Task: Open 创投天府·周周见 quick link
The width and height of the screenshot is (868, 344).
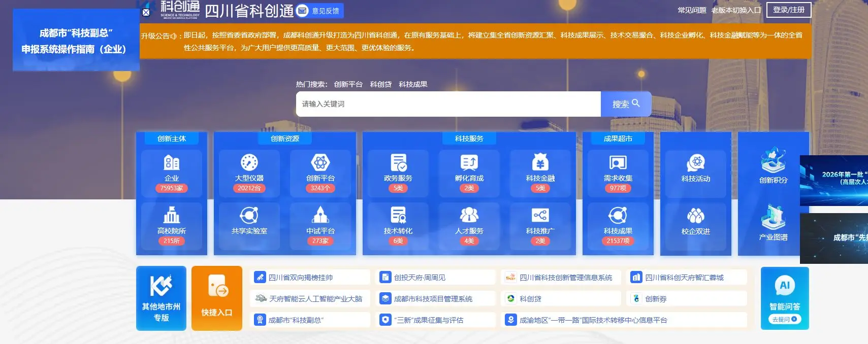Action: point(436,278)
